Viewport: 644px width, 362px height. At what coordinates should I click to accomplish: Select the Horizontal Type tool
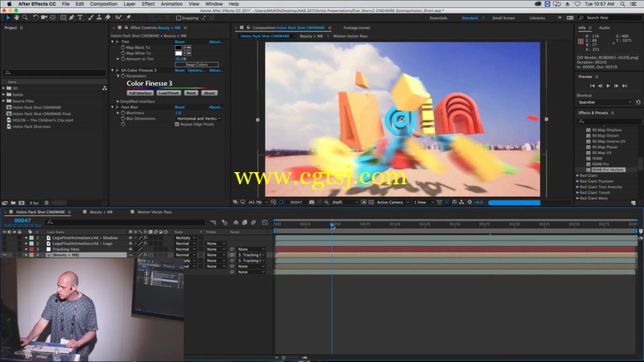80,18
